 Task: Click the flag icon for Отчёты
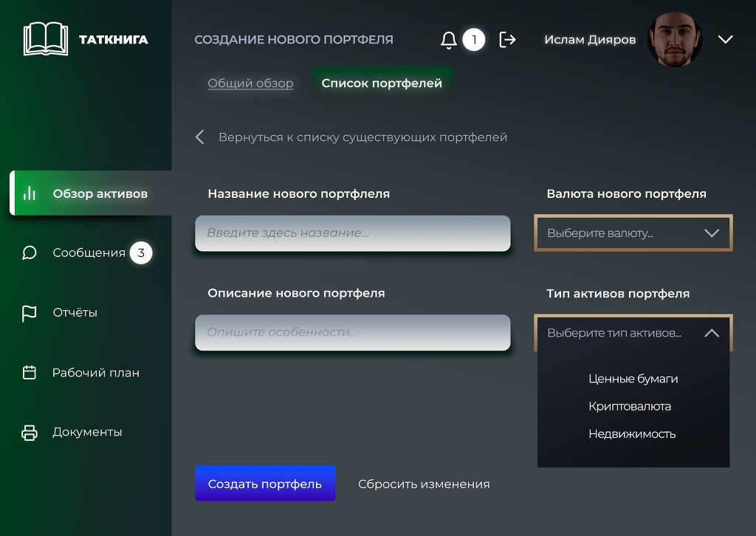[30, 313]
